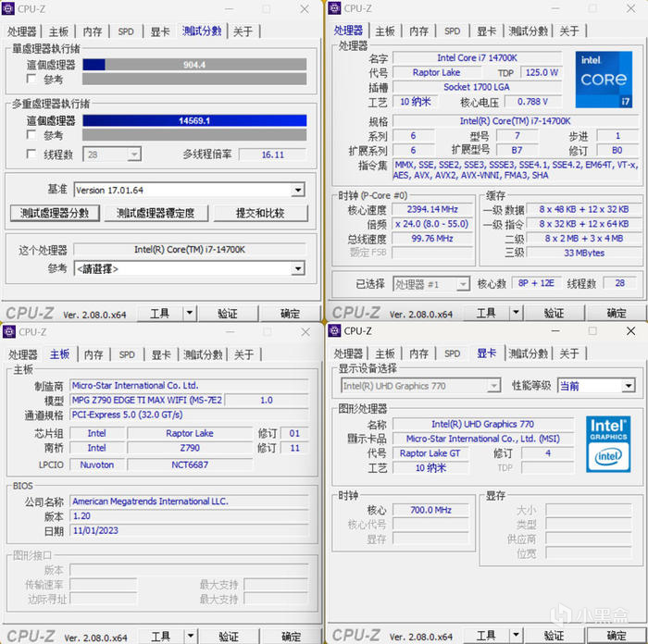Expand 工具 dropdown arrow in mainboard window
This screenshot has width=648, height=644.
tap(191, 636)
